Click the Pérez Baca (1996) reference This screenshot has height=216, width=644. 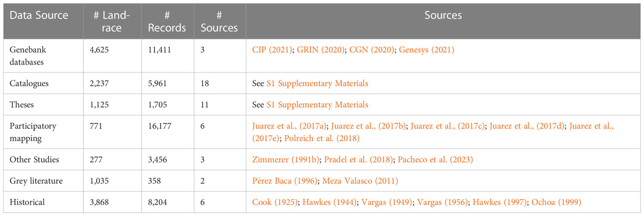point(285,181)
